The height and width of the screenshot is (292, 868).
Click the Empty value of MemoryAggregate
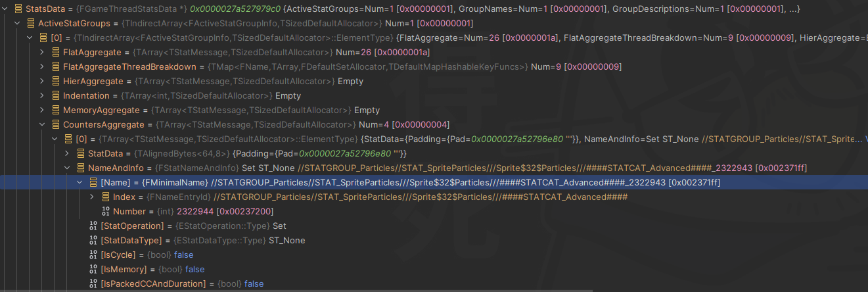[367, 110]
